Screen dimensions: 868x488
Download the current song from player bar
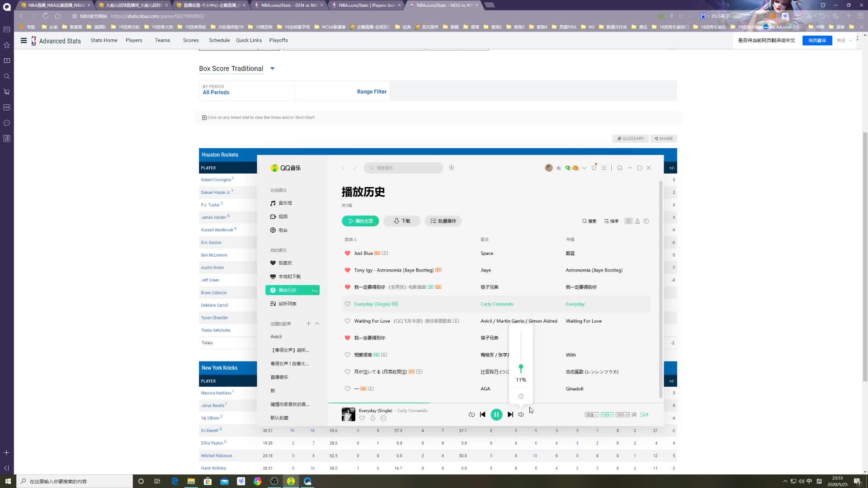(x=373, y=418)
